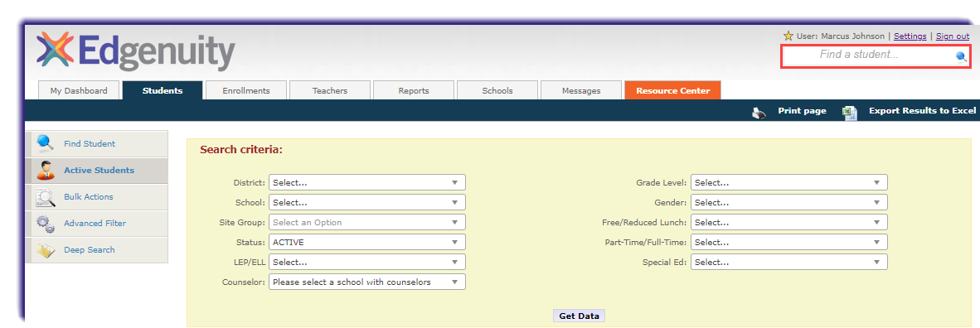This screenshot has height=328, width=980.
Task: Select the Students tab
Action: (x=163, y=90)
